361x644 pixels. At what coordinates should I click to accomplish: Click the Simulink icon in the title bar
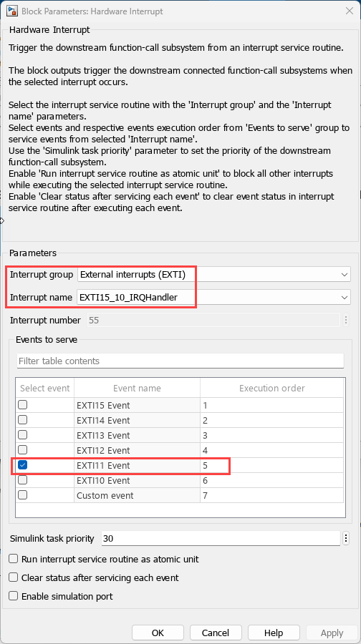click(11, 11)
